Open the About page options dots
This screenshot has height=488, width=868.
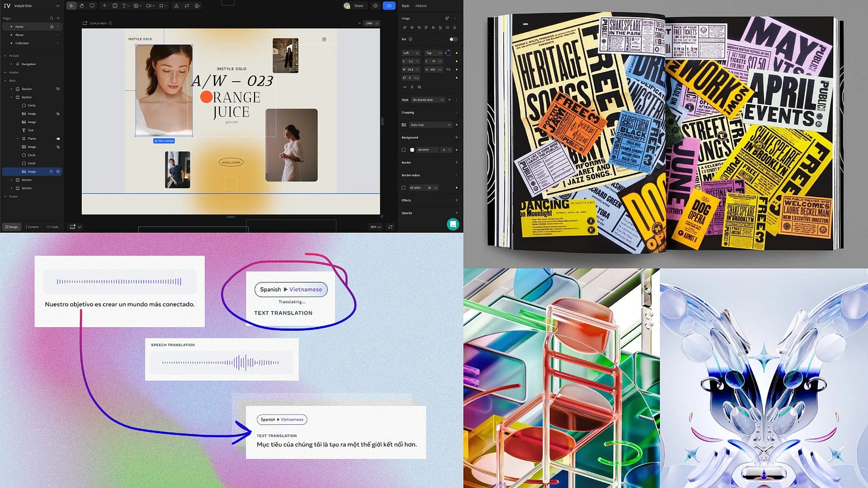58,35
